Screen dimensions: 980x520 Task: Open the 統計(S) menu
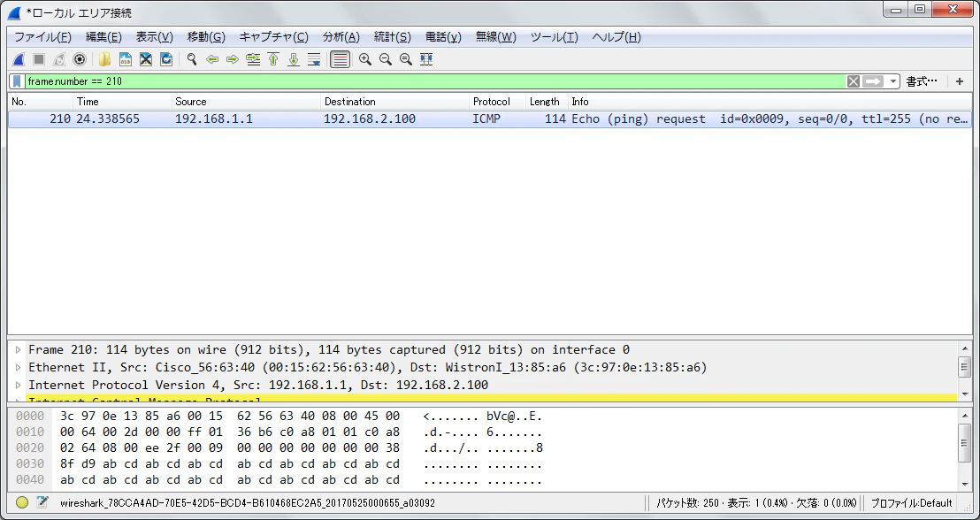(x=393, y=37)
